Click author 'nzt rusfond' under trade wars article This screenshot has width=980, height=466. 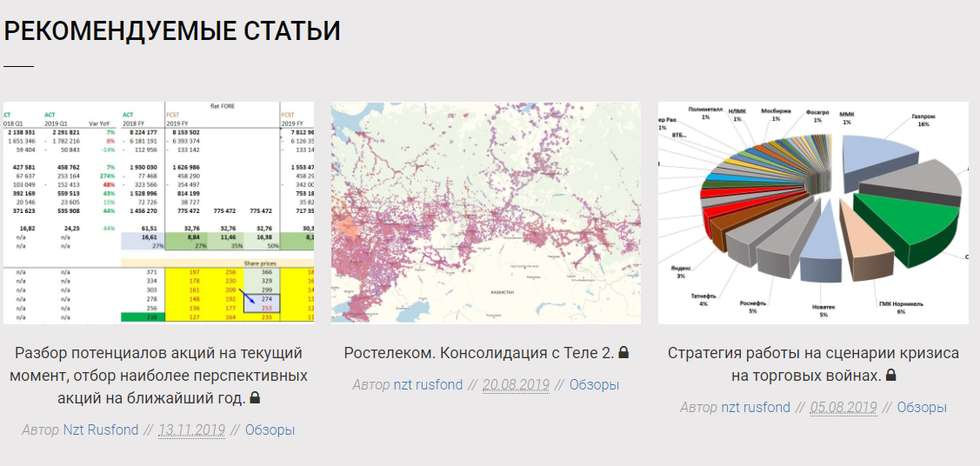(756, 407)
